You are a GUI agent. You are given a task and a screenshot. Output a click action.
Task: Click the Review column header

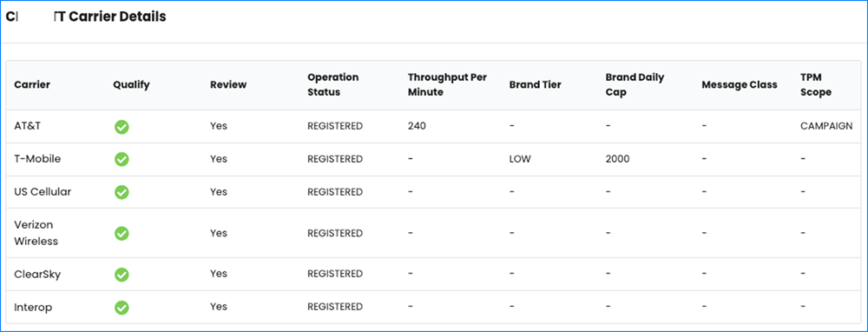(228, 85)
